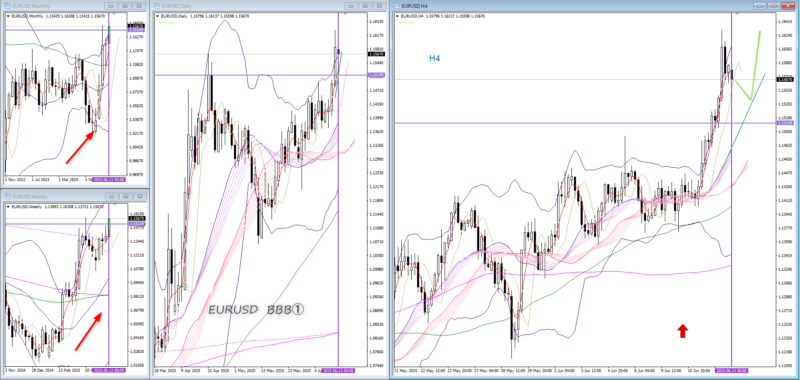Open the triangle menu beside EURUSD,Monthly chart label
This screenshot has height=380, width=800.
(8, 16)
